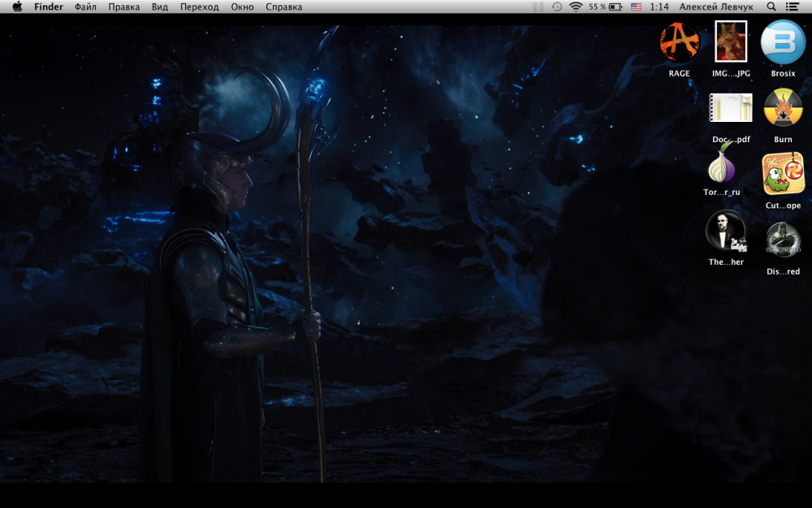Open the Apple menu

tap(18, 7)
